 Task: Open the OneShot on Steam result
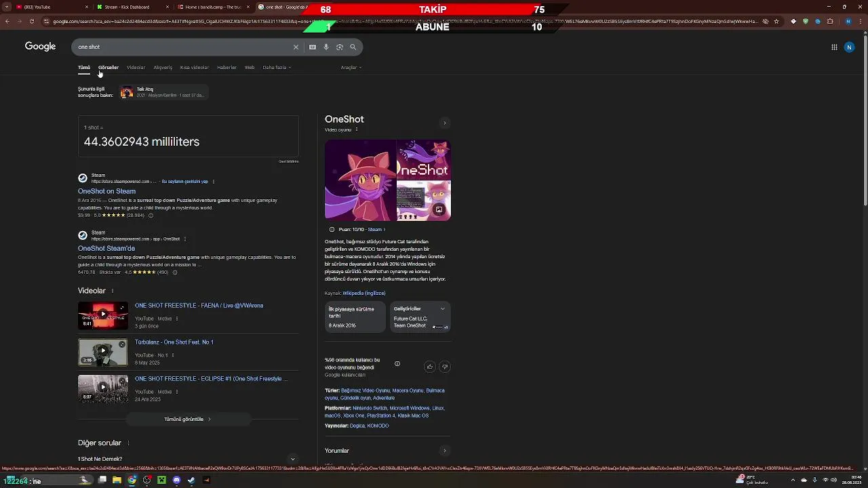click(106, 191)
